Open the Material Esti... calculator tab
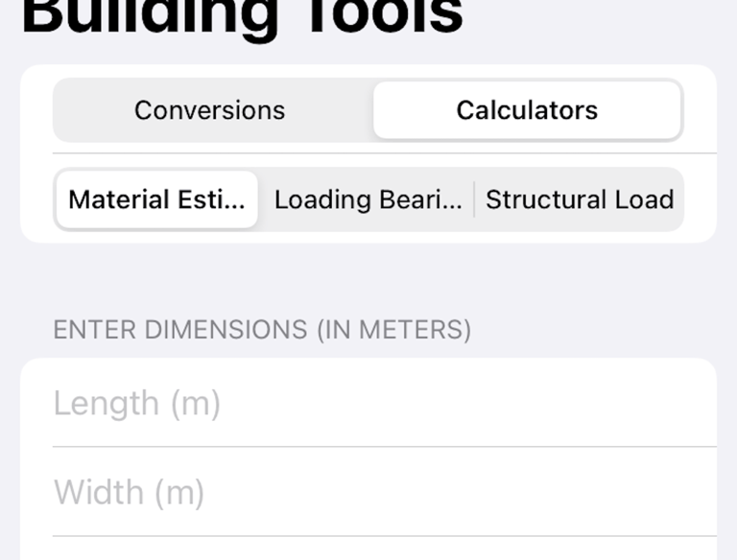 tap(157, 199)
